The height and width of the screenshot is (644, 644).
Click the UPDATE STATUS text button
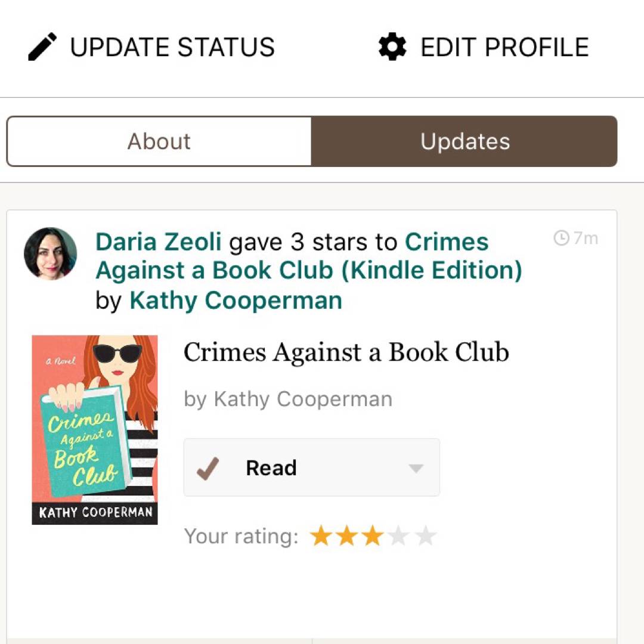click(x=172, y=47)
